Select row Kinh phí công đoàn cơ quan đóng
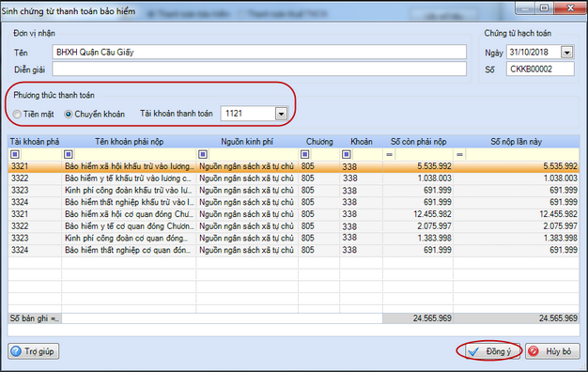 [x=294, y=239]
